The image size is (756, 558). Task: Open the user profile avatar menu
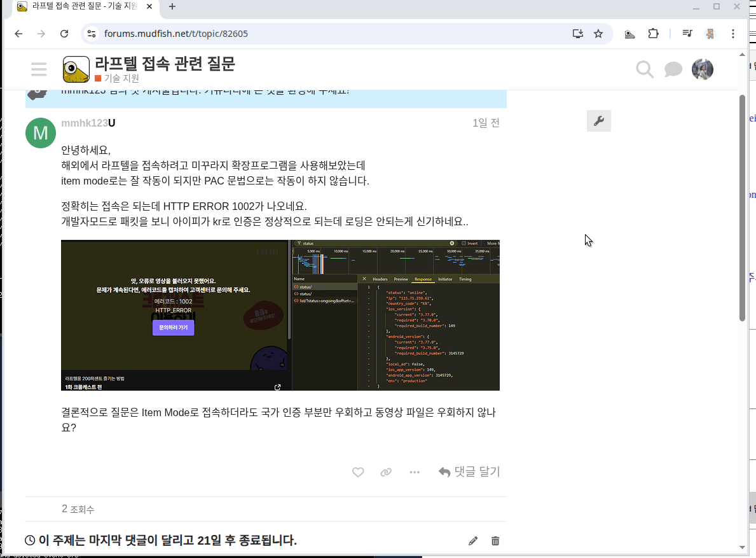tap(703, 69)
